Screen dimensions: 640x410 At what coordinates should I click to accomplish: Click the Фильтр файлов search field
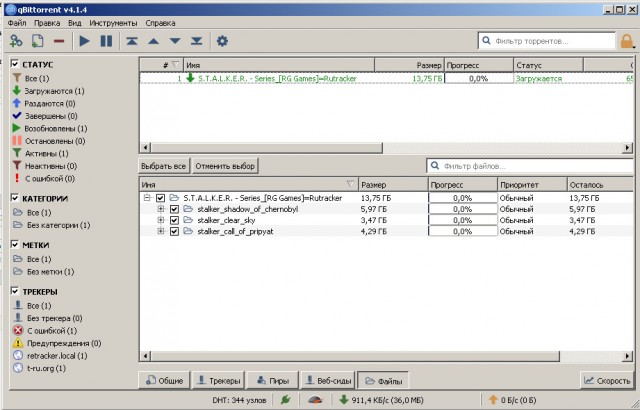tap(531, 166)
